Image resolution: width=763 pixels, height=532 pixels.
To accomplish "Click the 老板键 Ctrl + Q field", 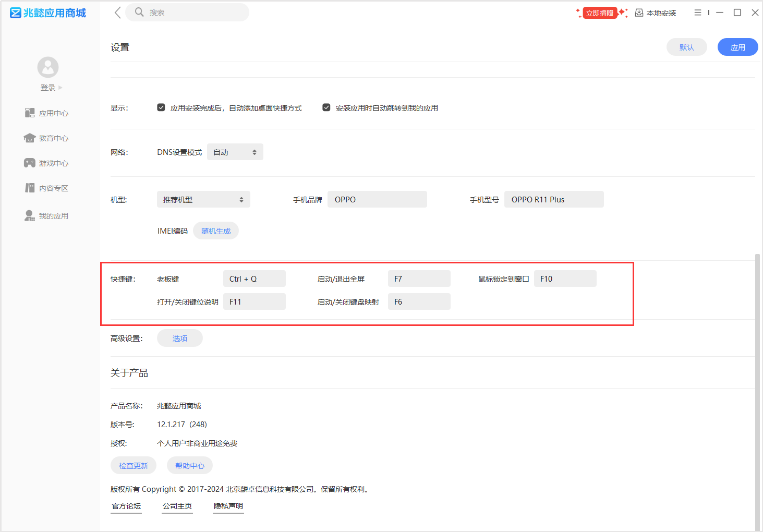I will (x=255, y=279).
